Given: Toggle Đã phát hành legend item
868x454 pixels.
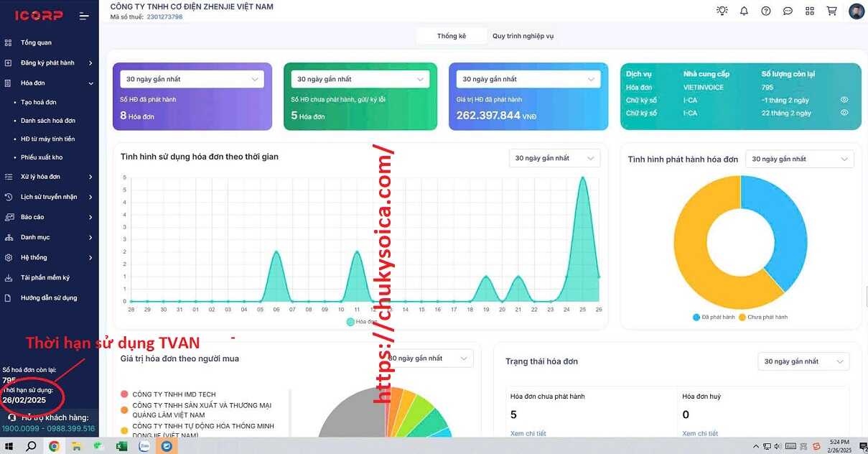Looking at the screenshot, I should tap(714, 317).
